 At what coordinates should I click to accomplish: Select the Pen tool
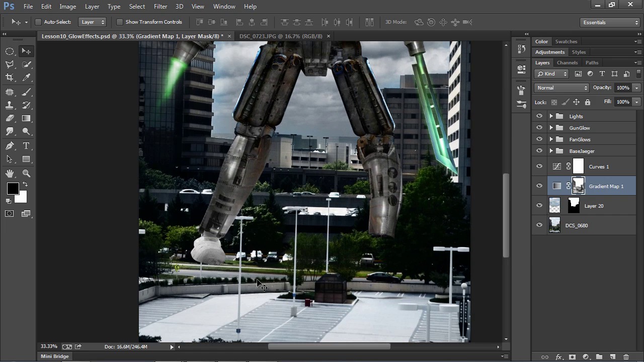10,146
